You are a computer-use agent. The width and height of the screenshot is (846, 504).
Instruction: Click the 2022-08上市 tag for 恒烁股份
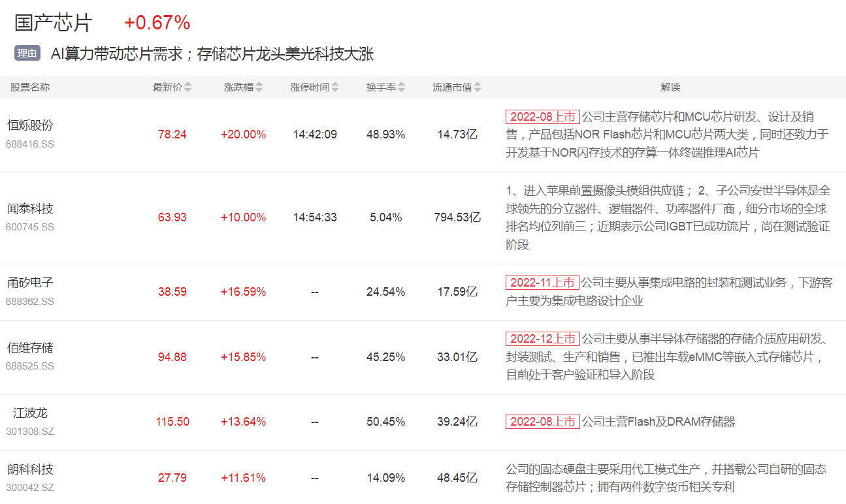point(542,117)
